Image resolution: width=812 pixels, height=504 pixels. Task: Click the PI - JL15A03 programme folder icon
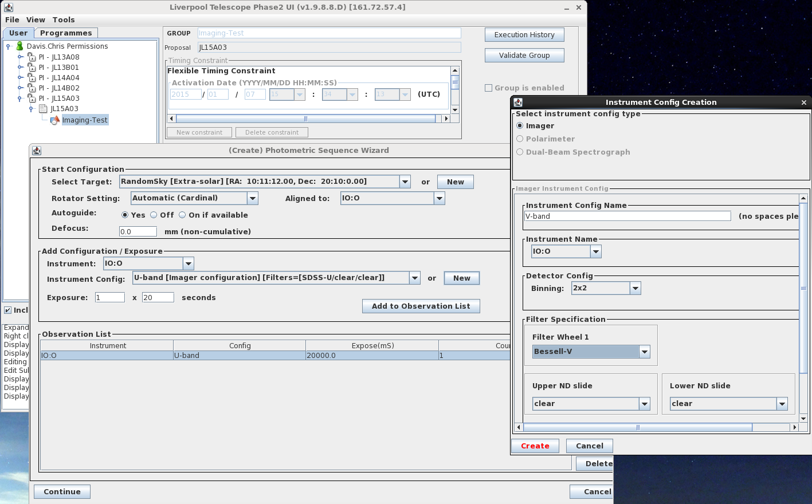[x=32, y=98]
